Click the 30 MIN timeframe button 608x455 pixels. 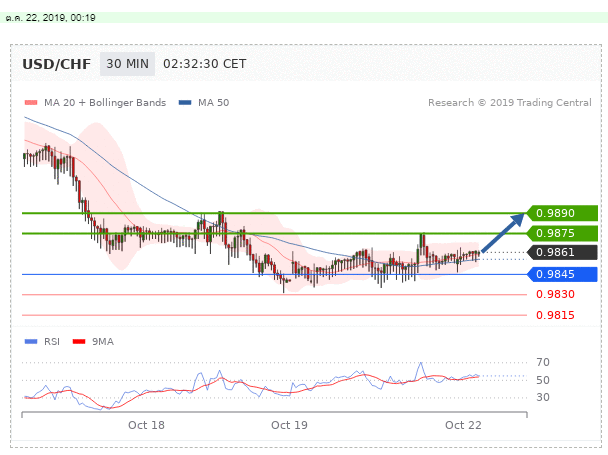(x=127, y=64)
